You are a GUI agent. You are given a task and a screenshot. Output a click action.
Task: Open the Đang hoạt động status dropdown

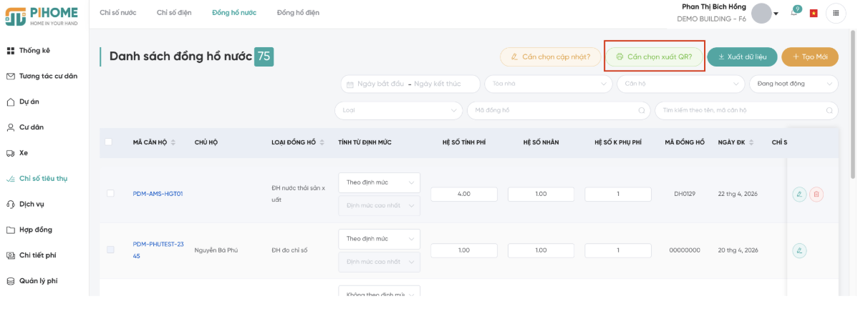[794, 84]
